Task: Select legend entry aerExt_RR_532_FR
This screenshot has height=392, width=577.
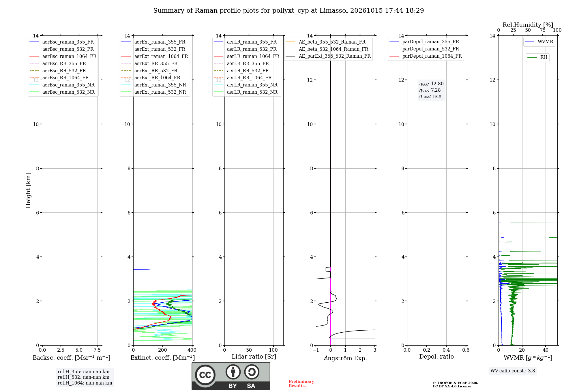Action: (150, 71)
